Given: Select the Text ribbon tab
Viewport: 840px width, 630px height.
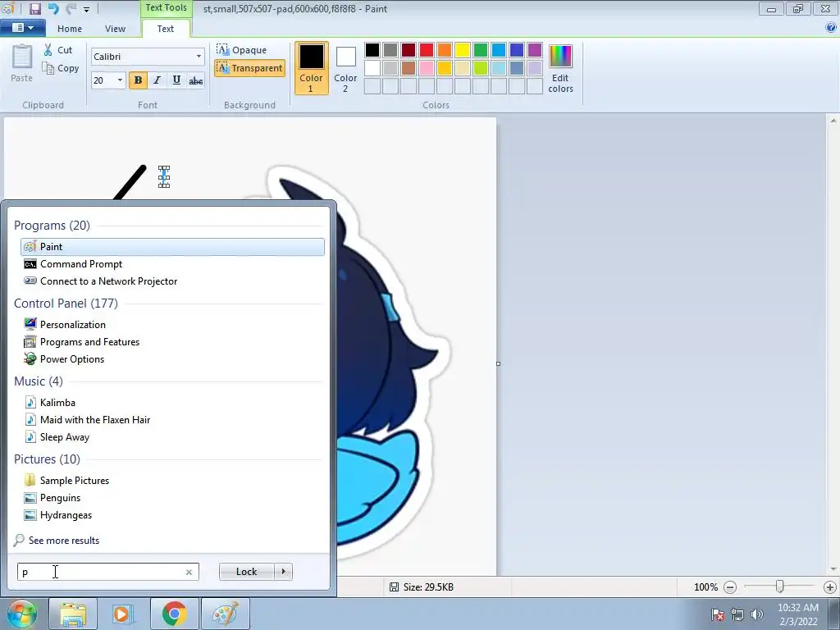Looking at the screenshot, I should point(165,29).
